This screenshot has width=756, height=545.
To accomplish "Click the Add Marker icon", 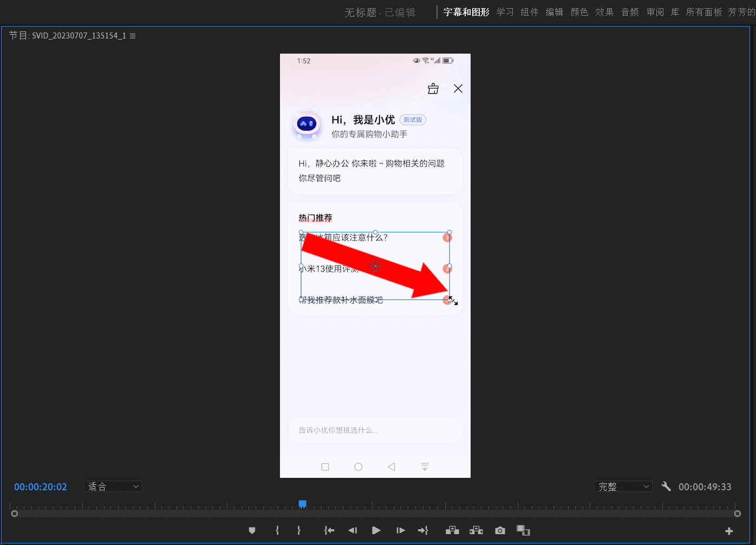I will [x=251, y=530].
